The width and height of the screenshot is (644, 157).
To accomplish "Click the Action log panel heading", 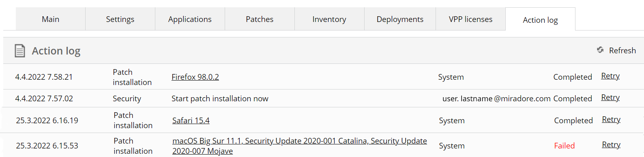I will [56, 51].
